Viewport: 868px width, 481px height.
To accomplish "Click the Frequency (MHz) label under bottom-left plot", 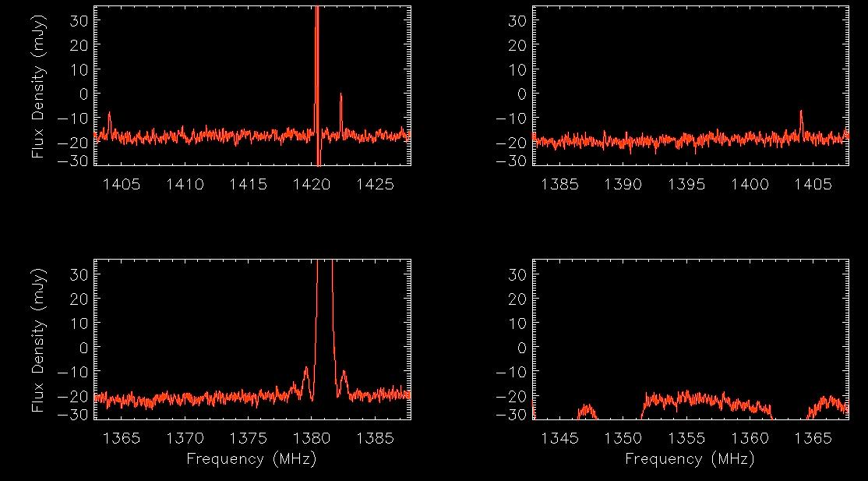I will click(x=251, y=459).
